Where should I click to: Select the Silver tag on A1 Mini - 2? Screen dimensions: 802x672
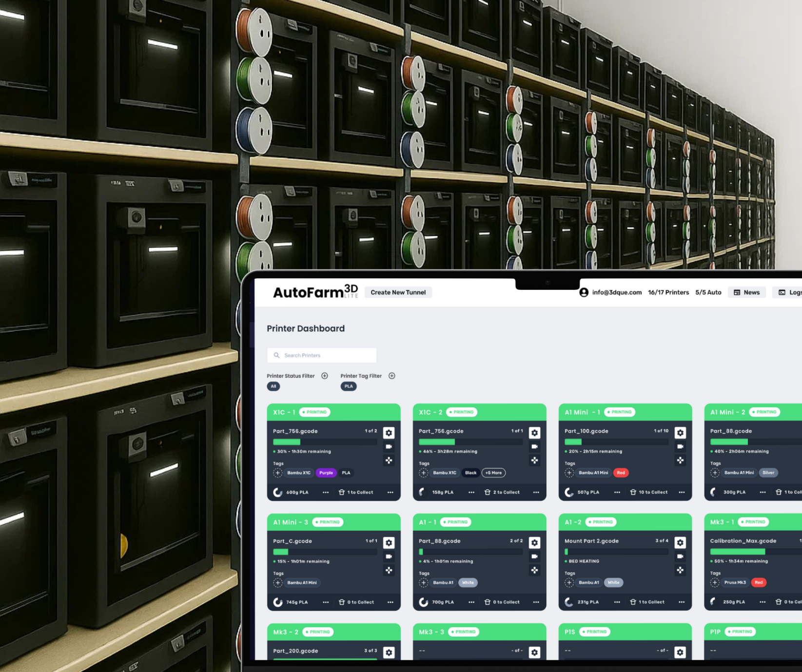[768, 473]
